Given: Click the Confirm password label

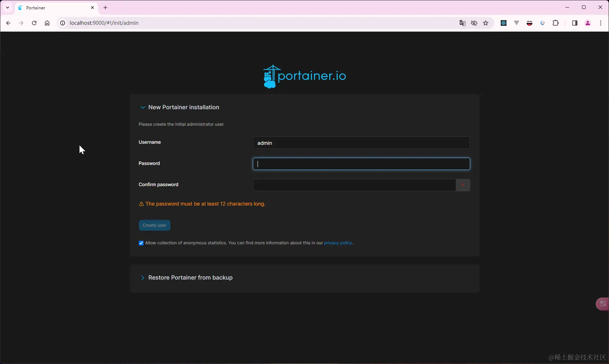Looking at the screenshot, I should tap(159, 185).
